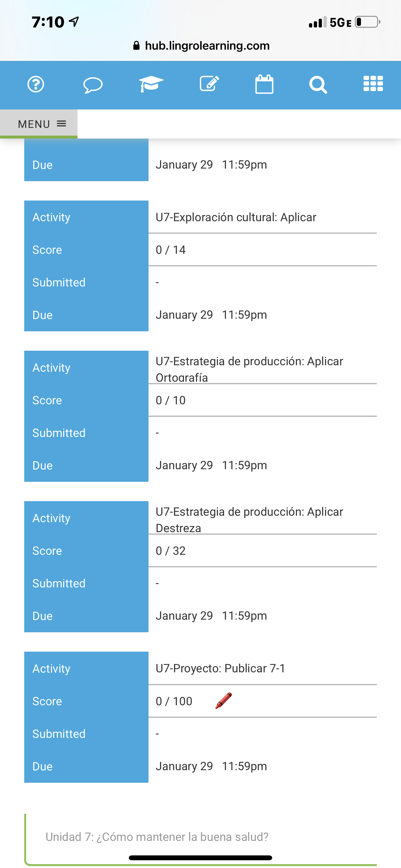Image resolution: width=401 pixels, height=868 pixels.
Task: Open U7-Exploración cultural: Aplicar activity
Action: point(236,217)
